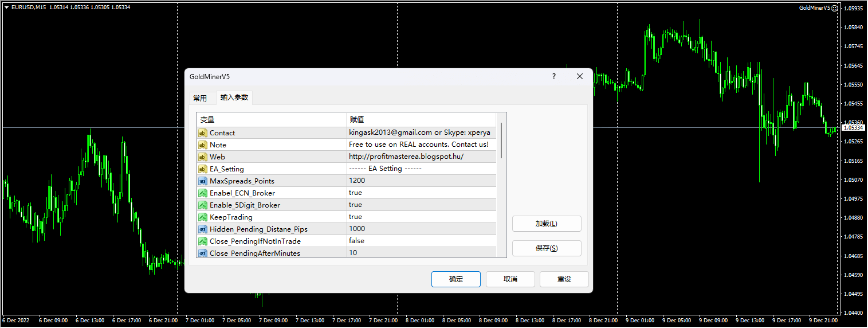868x328 pixels.
Task: Click the boolean icon beside Close_PendingIfNotInTrade
Action: [202, 241]
